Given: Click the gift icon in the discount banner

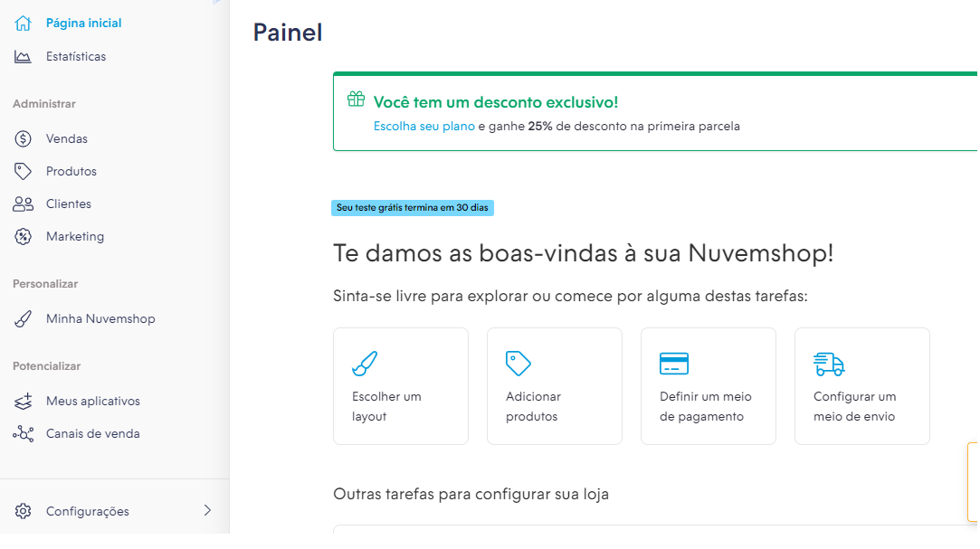Looking at the screenshot, I should point(357,99).
